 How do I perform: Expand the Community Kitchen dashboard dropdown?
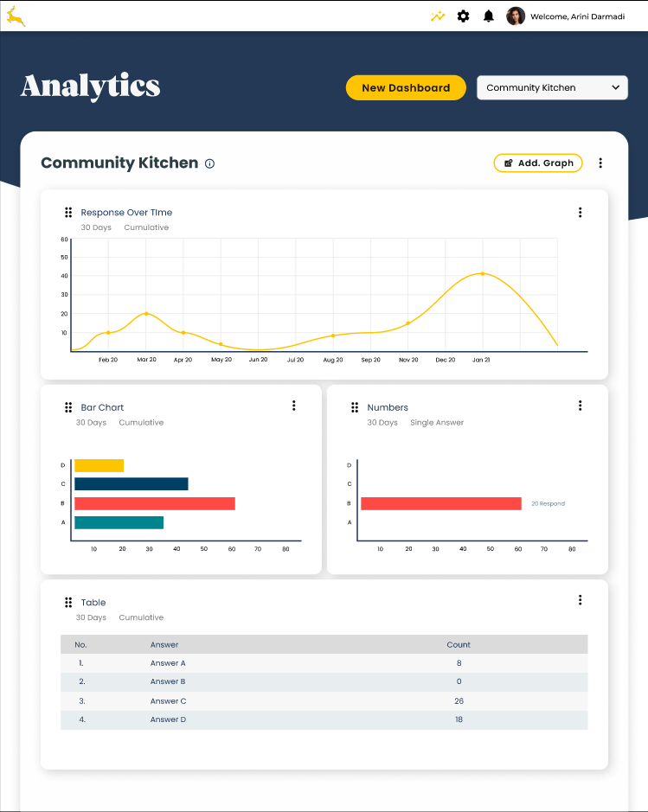click(x=552, y=87)
